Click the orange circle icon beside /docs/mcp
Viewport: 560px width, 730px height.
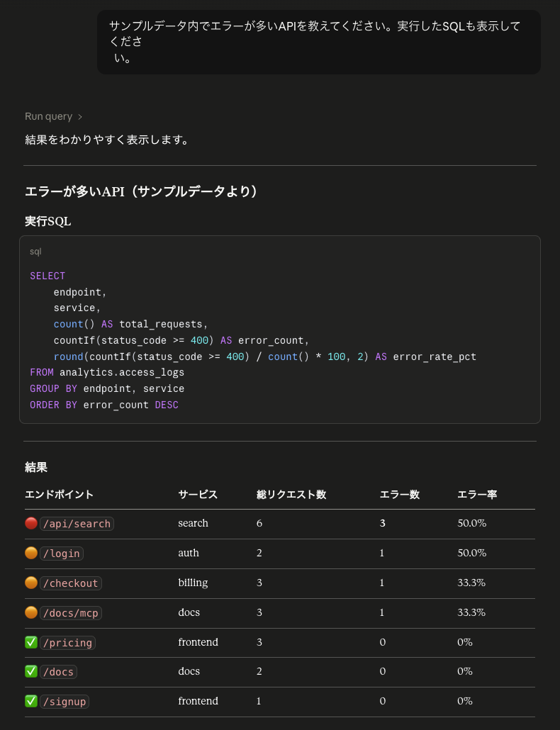click(x=31, y=612)
